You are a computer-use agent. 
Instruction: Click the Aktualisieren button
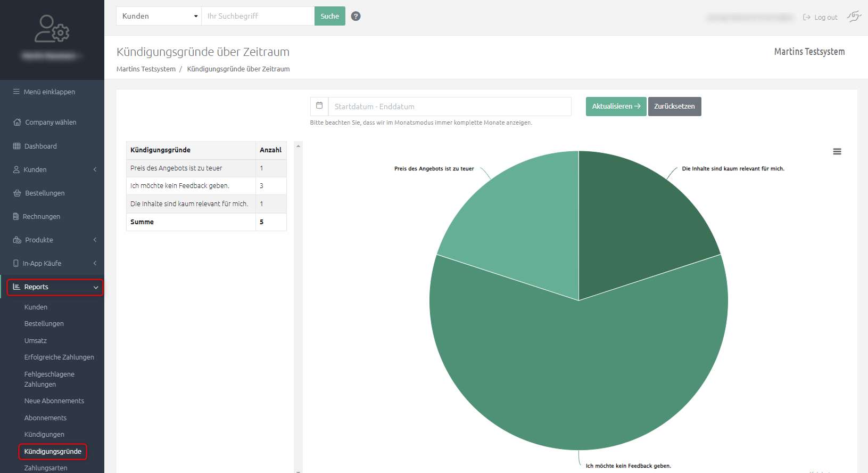[616, 107]
